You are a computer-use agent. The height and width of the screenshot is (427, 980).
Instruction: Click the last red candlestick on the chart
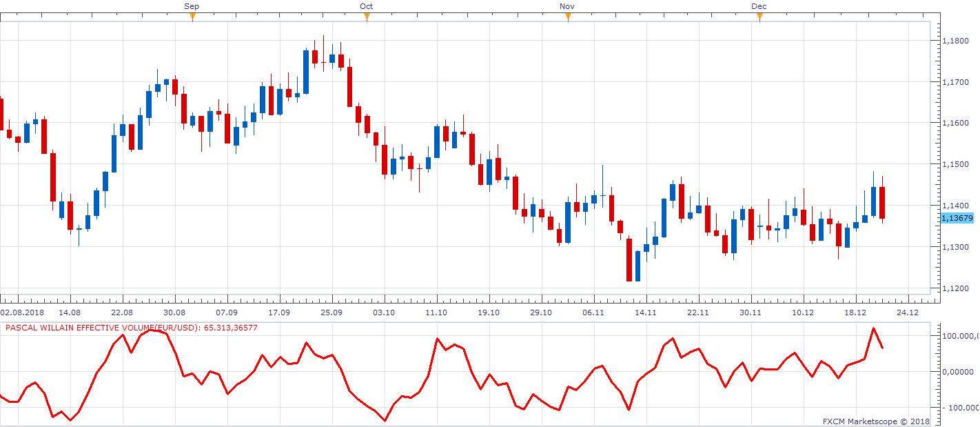pyautogui.click(x=882, y=203)
